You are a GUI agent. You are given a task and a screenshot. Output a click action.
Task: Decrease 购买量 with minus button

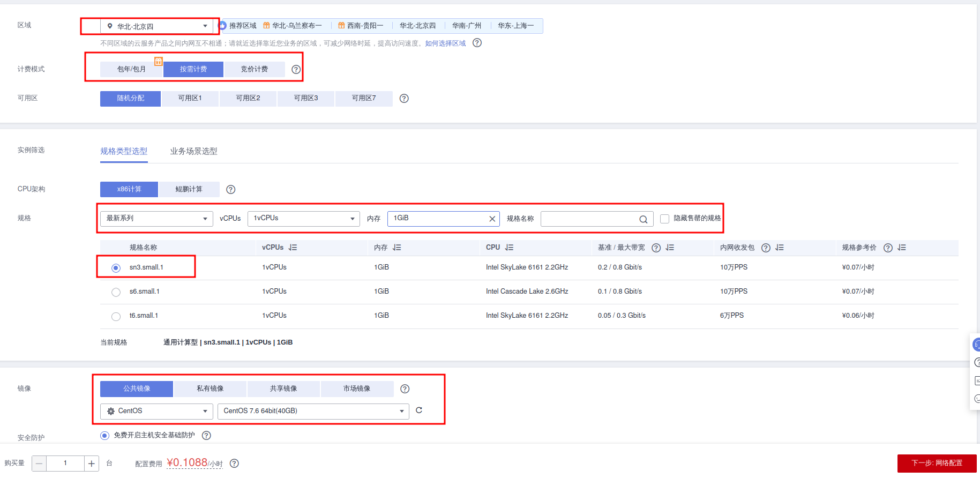tap(39, 464)
